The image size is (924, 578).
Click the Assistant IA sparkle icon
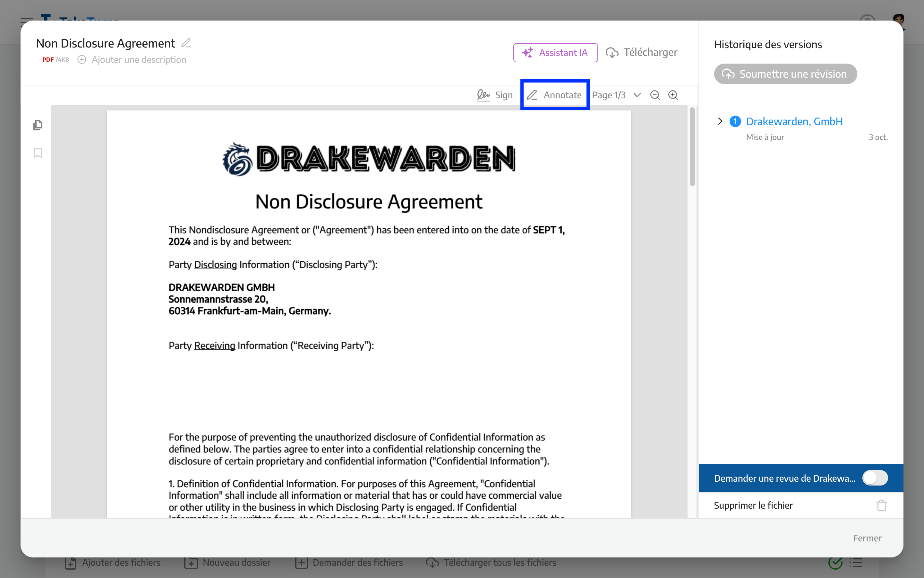click(x=527, y=52)
